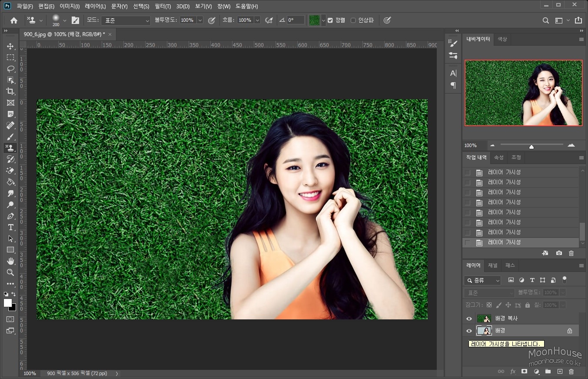The width and height of the screenshot is (588, 379).
Task: Select the Crop tool
Action: [x=10, y=91]
